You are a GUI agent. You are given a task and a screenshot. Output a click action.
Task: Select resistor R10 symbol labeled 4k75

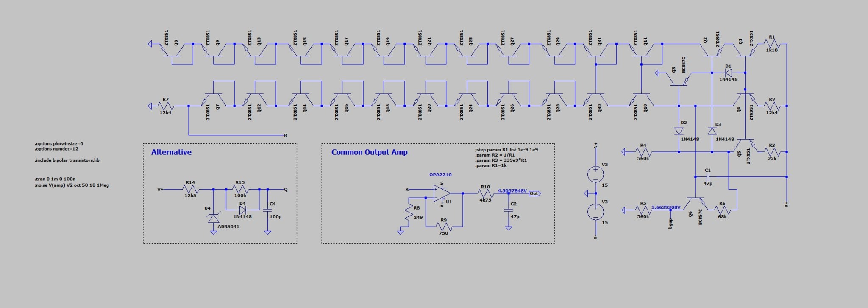pos(485,193)
